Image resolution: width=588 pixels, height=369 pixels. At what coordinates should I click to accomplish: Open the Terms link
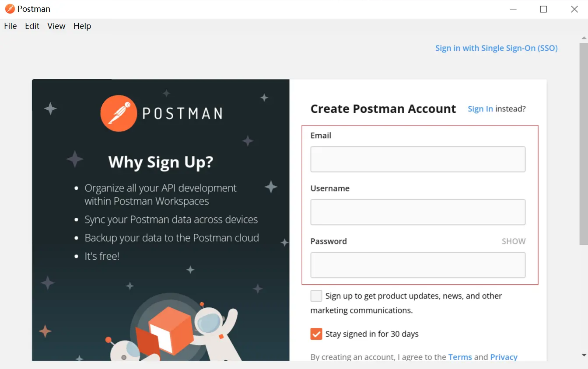(460, 357)
